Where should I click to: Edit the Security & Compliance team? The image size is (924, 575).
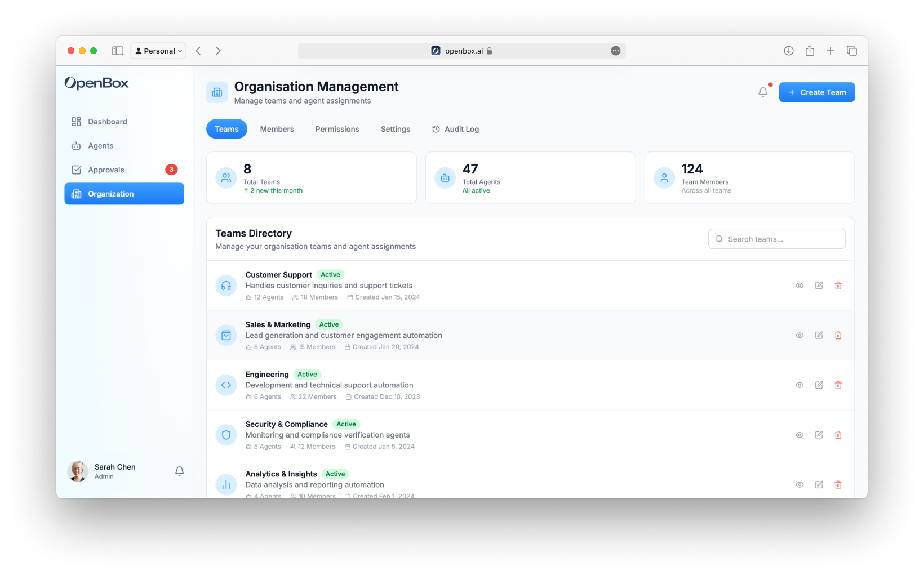pos(819,435)
